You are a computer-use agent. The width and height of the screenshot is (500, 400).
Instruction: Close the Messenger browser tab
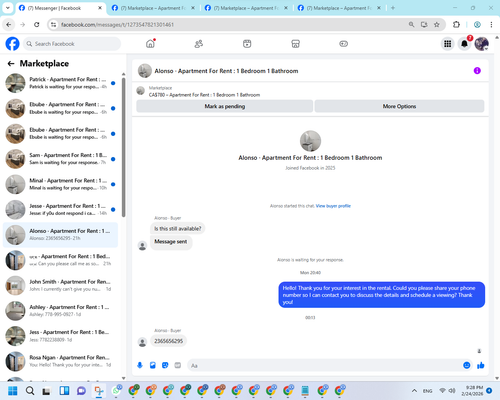point(100,8)
